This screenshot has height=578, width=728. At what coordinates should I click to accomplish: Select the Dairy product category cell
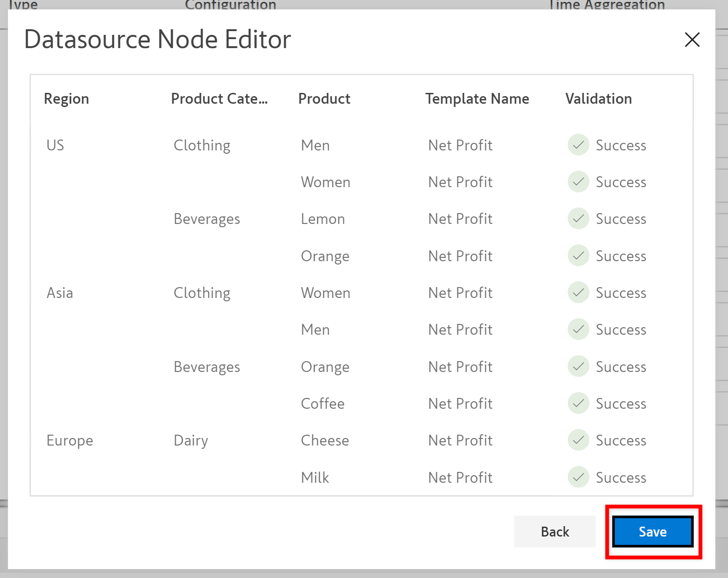tap(191, 440)
